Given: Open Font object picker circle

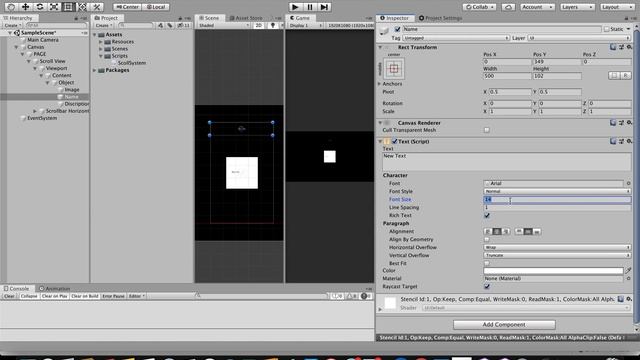Looking at the screenshot, I should [x=629, y=184].
